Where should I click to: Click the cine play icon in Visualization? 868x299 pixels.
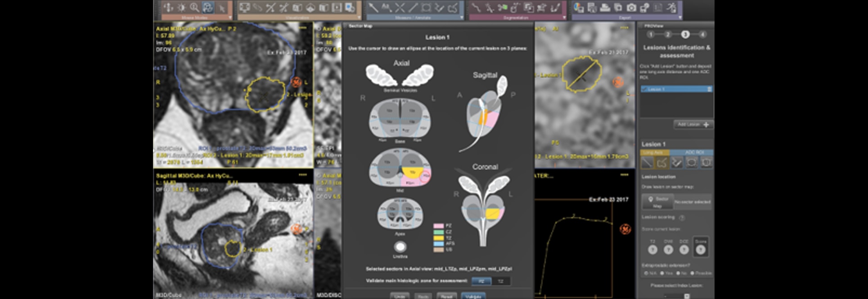click(x=337, y=8)
